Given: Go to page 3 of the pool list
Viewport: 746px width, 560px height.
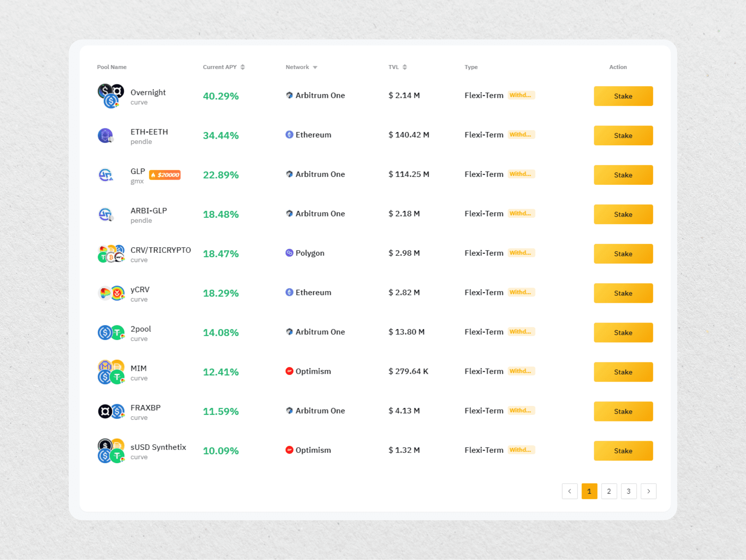Looking at the screenshot, I should (628, 491).
